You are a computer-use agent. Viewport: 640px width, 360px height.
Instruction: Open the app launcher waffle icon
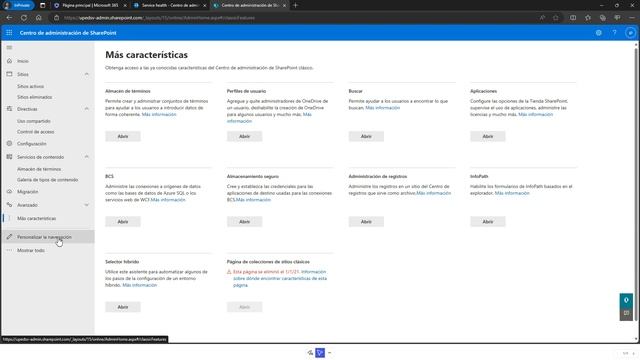9,33
